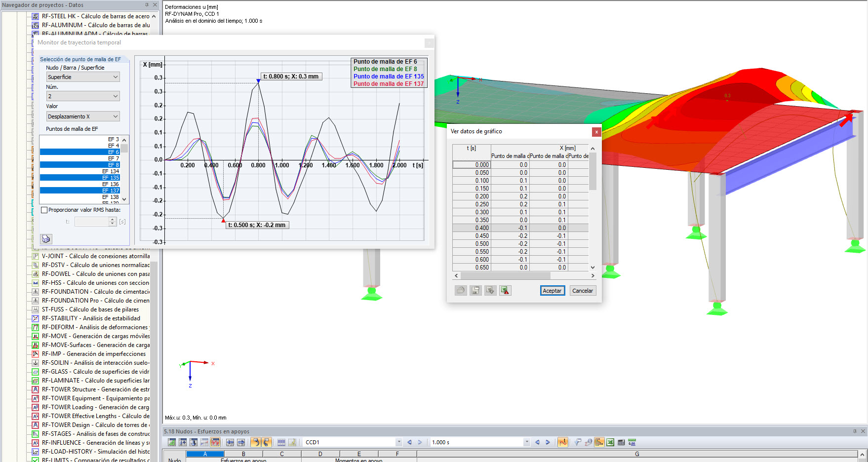Click the RF-TOWER Structure module icon
Screen dimensions: 868x462
pos(35,389)
